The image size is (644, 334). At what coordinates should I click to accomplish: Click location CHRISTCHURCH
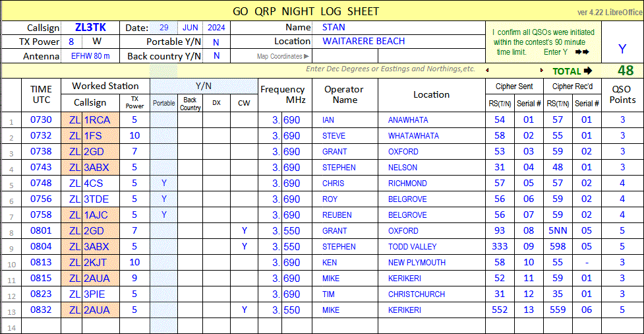(x=431, y=294)
